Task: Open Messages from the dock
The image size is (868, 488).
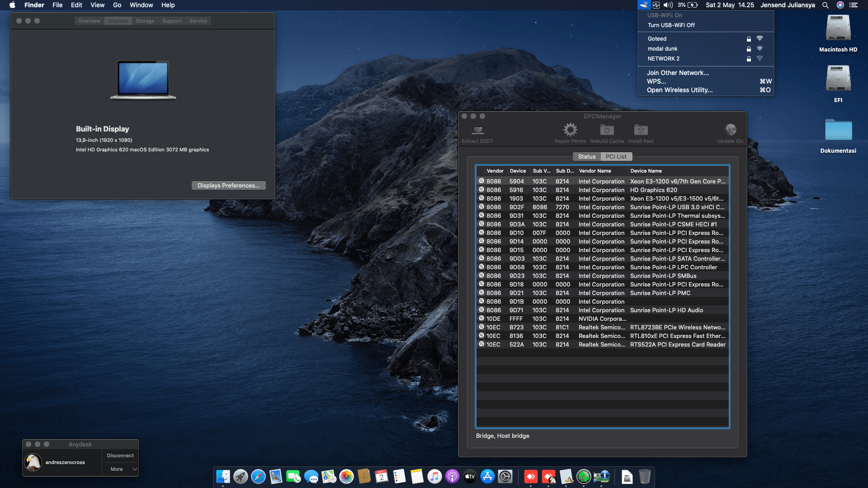Action: pos(311,476)
